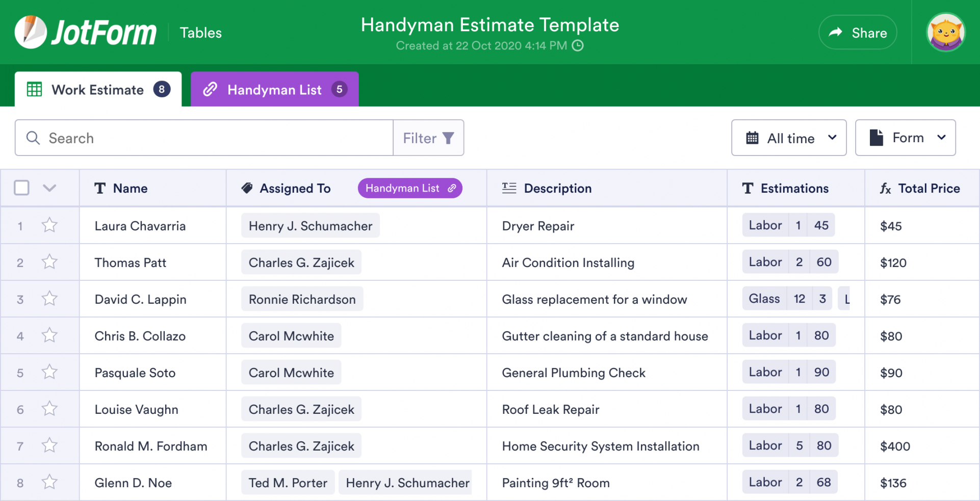Star row 1 Laura Chavarria
The image size is (980, 501).
coord(49,225)
